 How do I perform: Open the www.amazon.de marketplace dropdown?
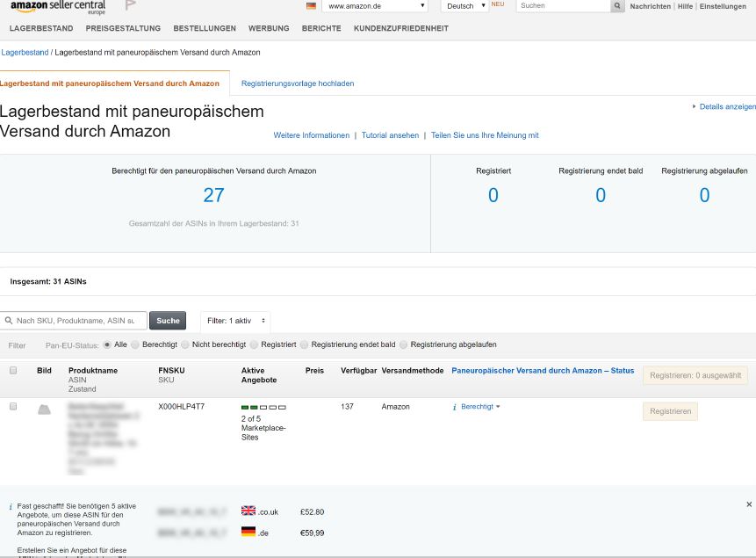tap(375, 6)
